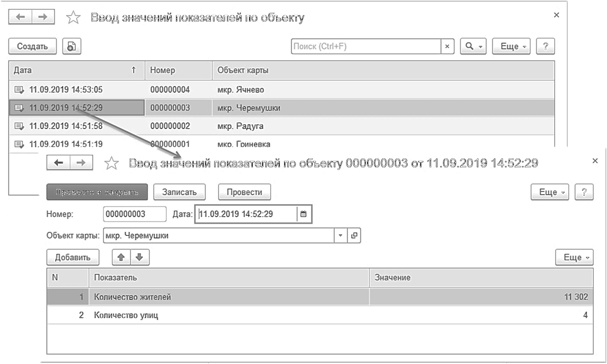The height and width of the screenshot is (364, 607).
Task: Open the magnifier search options dropdown
Action: (x=473, y=46)
